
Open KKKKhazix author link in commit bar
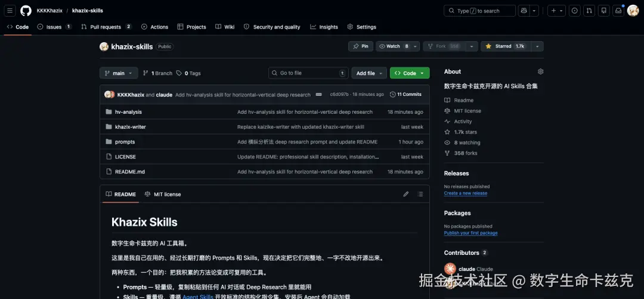coord(131,95)
